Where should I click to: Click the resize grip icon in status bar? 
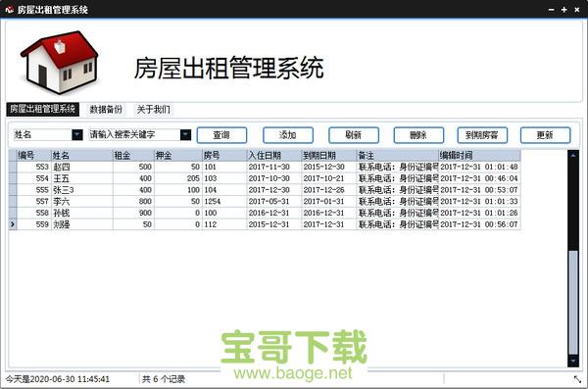click(x=577, y=379)
